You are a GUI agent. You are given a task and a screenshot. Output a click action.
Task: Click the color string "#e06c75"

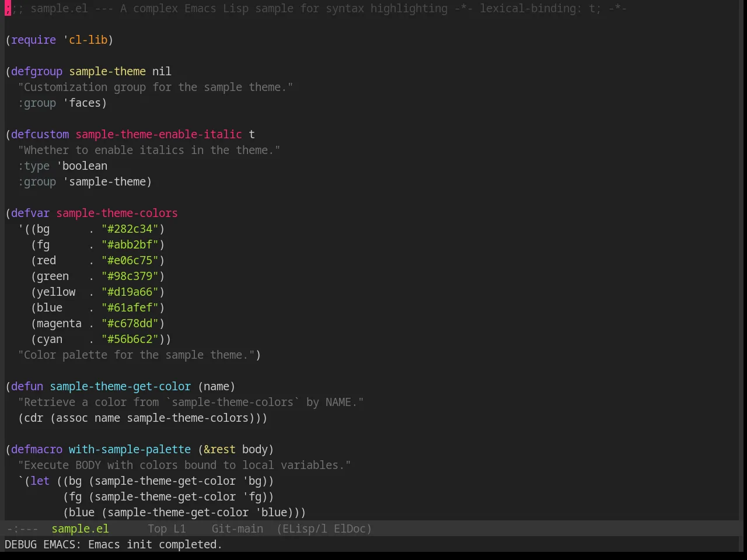[x=130, y=260]
